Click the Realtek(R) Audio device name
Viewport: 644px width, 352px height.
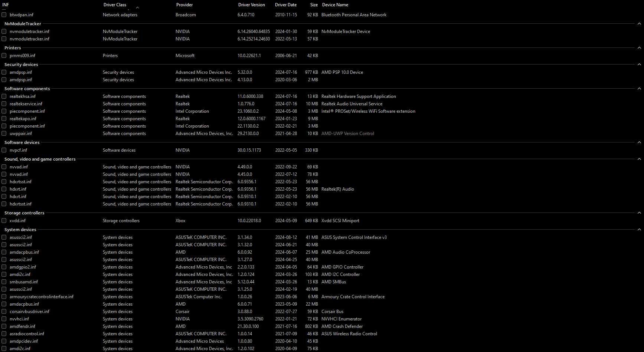[338, 189]
